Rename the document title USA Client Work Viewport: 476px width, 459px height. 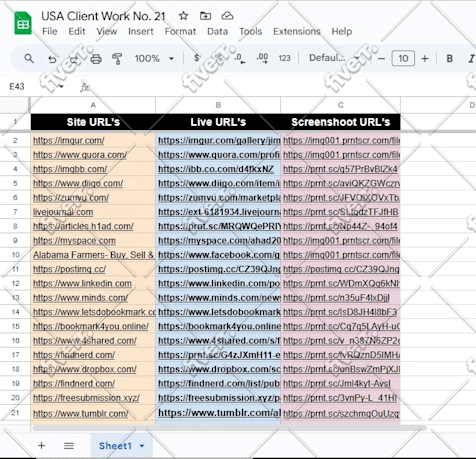pyautogui.click(x=103, y=16)
